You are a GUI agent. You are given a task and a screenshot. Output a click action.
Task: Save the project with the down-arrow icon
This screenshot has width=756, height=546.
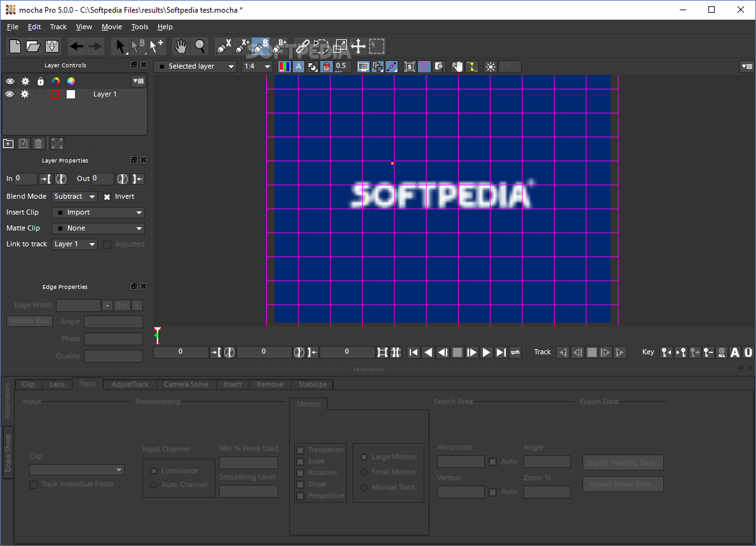tap(52, 46)
